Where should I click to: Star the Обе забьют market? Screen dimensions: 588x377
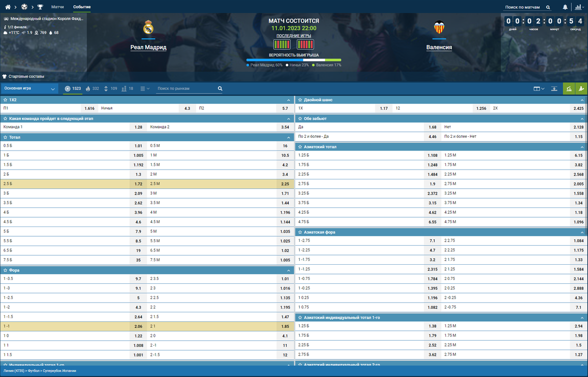[300, 119]
